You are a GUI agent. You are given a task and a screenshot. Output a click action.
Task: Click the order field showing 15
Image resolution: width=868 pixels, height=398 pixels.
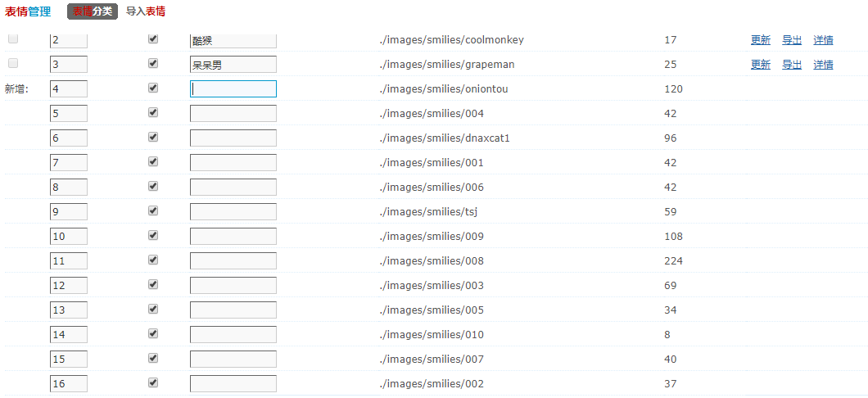pyautogui.click(x=69, y=359)
